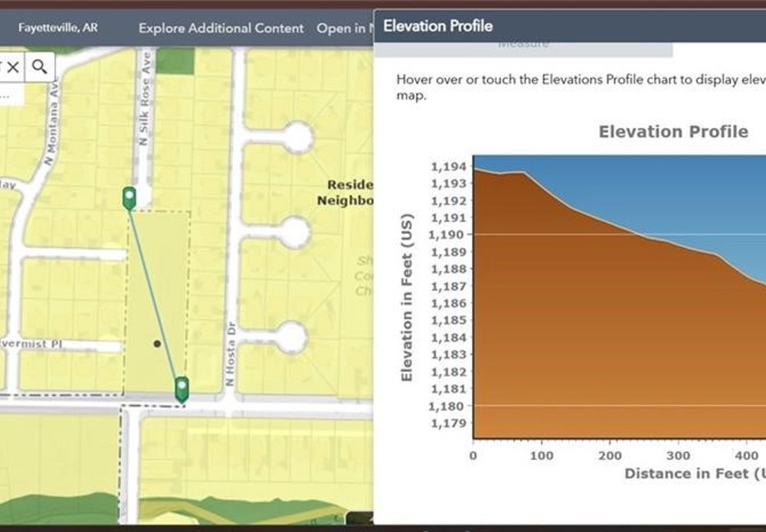Open the Explore Additional Content link
The width and height of the screenshot is (766, 532).
coord(221,28)
